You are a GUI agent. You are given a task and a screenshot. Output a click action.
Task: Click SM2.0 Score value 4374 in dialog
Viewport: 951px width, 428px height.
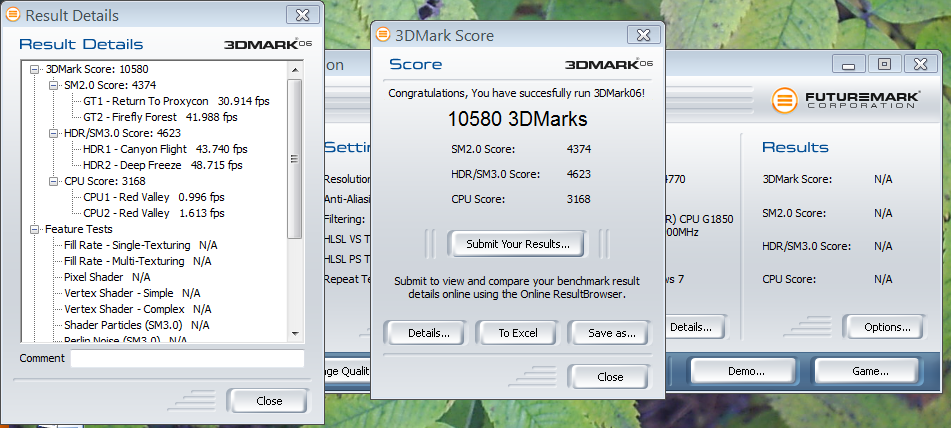click(x=579, y=149)
